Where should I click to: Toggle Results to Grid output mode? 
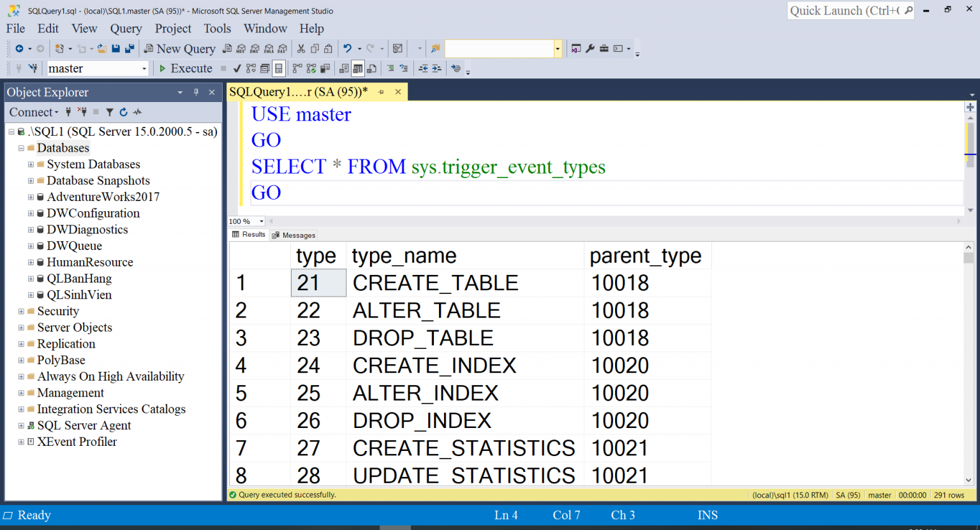(x=358, y=68)
